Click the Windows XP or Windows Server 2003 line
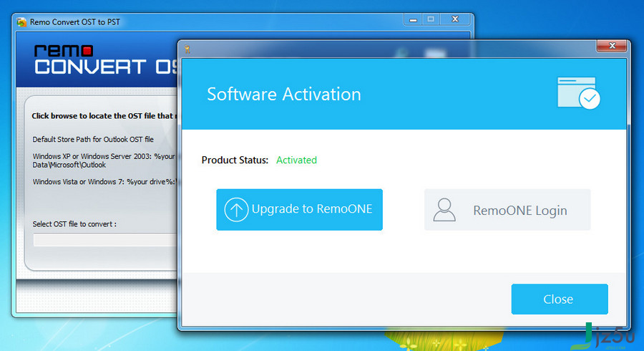Image resolution: width=644 pixels, height=351 pixels. [104, 160]
